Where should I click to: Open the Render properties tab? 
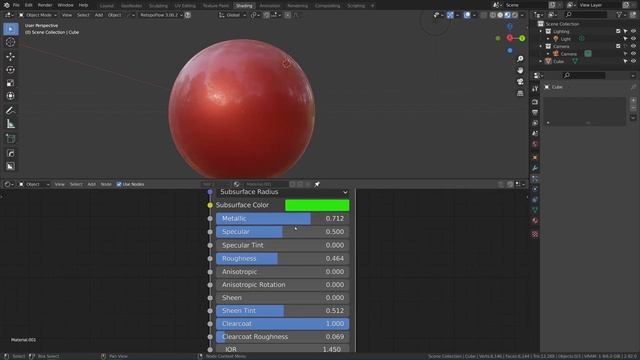pos(535,102)
